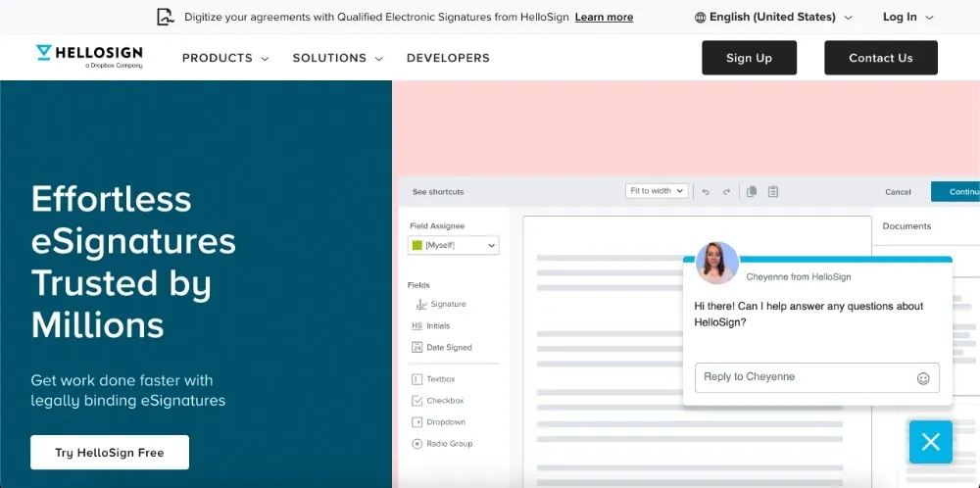Click the Contact Us button
Viewport: 980px width, 488px height.
pos(881,58)
